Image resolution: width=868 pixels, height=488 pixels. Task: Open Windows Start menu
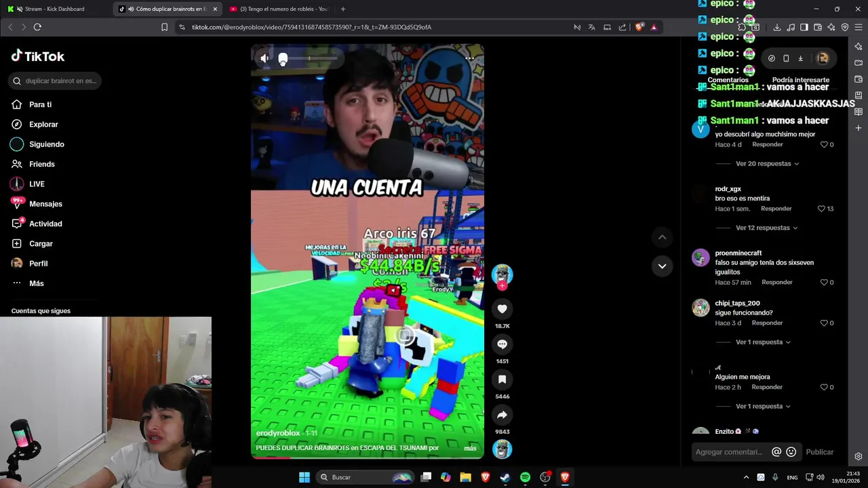tap(304, 477)
